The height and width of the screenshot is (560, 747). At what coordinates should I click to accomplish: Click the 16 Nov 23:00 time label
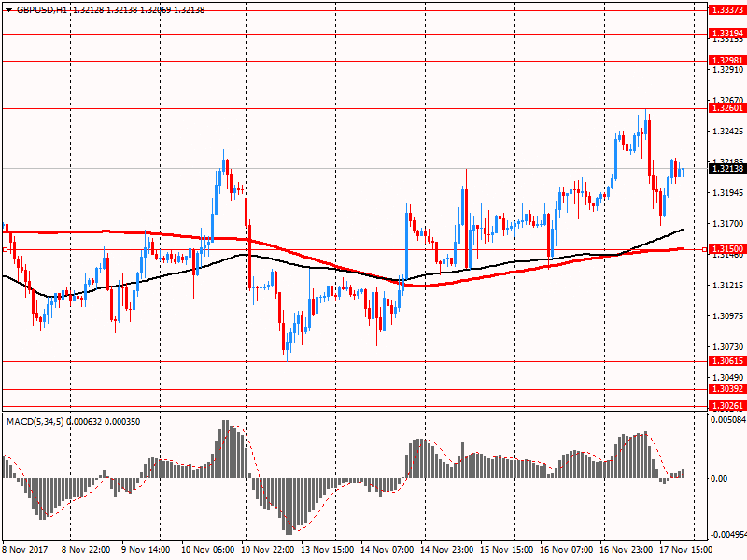click(626, 550)
